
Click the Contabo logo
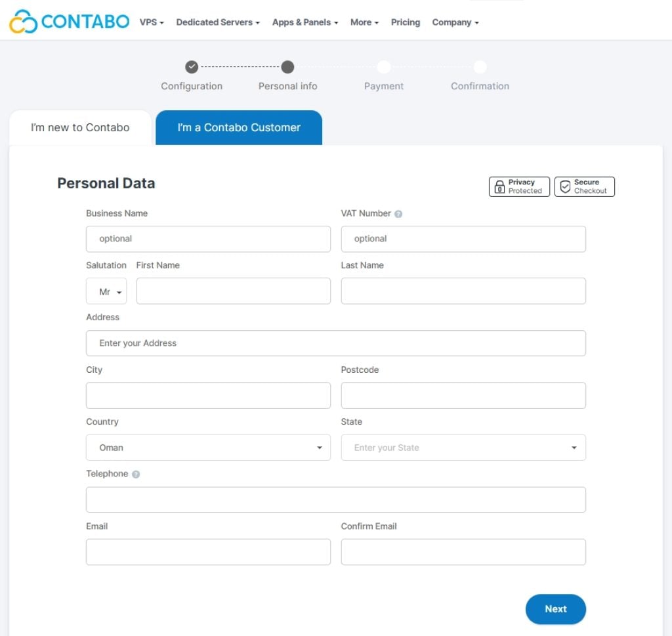[68, 21]
